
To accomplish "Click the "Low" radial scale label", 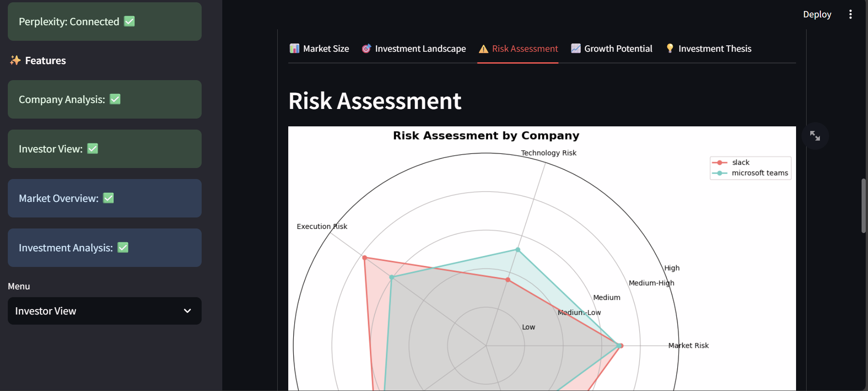I will point(528,327).
